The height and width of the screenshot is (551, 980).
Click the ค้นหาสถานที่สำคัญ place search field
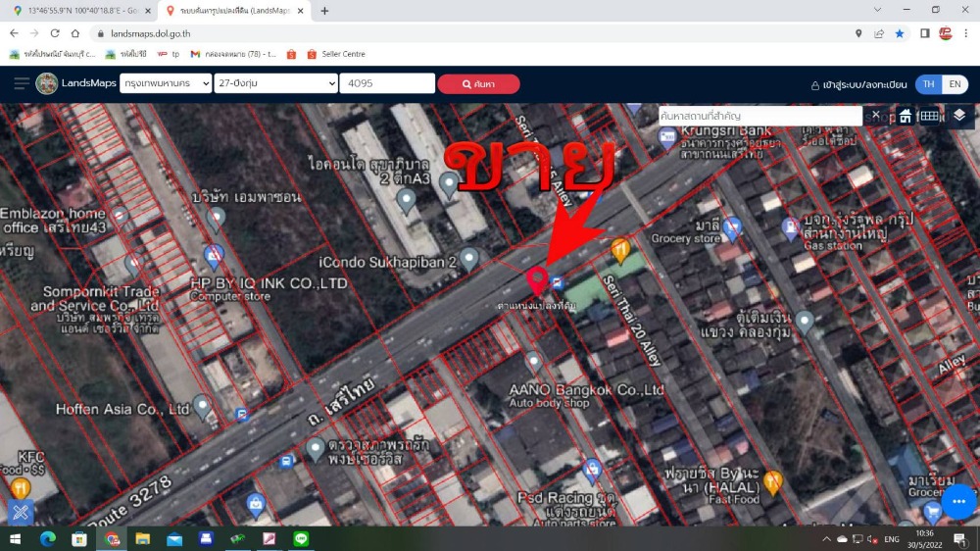[760, 116]
